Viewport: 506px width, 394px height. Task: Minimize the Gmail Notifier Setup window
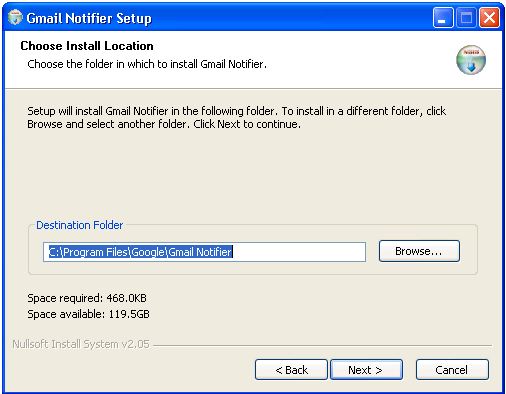click(x=443, y=18)
